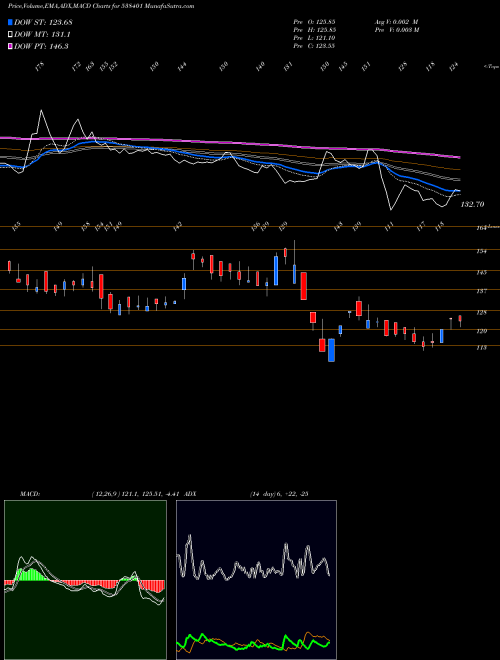Click the blue DOW ST legend swatch
The height and width of the screenshot is (660, 500).
(x=10, y=22)
